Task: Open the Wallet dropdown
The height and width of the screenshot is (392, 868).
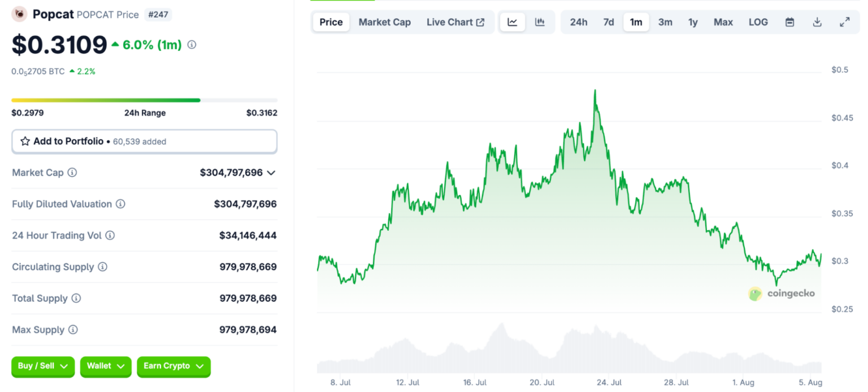Action: [x=106, y=367]
